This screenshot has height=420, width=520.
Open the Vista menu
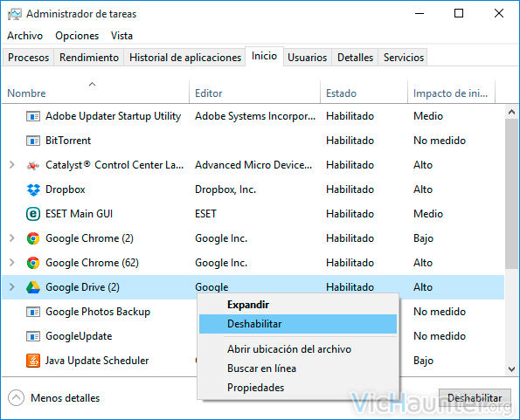(121, 36)
